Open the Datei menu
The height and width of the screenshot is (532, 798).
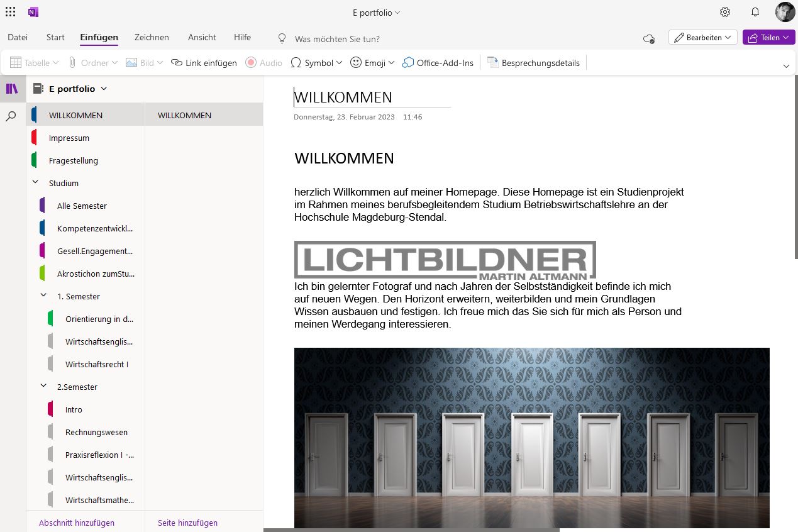tap(18, 37)
